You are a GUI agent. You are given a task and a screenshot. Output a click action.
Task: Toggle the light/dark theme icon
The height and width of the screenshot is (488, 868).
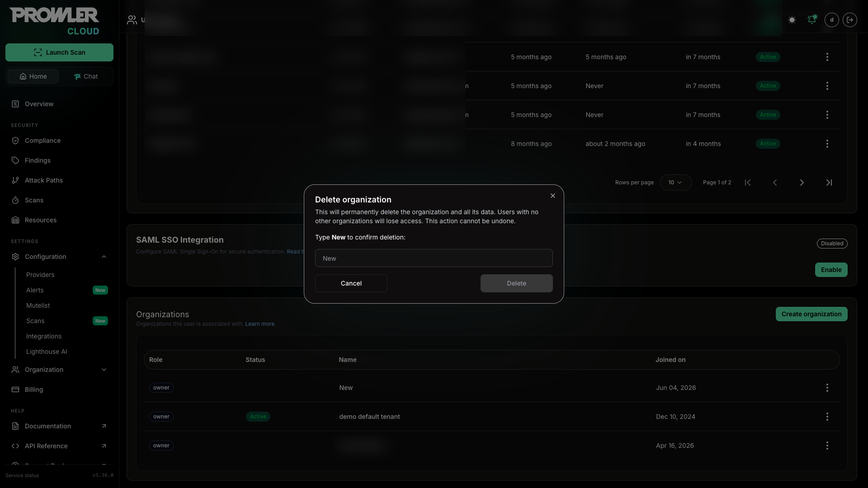coord(792,20)
